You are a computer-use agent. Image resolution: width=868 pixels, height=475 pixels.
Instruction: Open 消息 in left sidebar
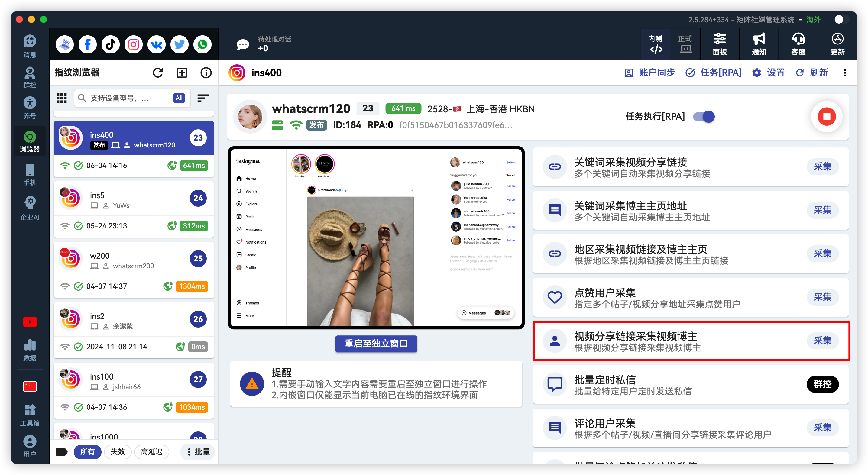30,46
